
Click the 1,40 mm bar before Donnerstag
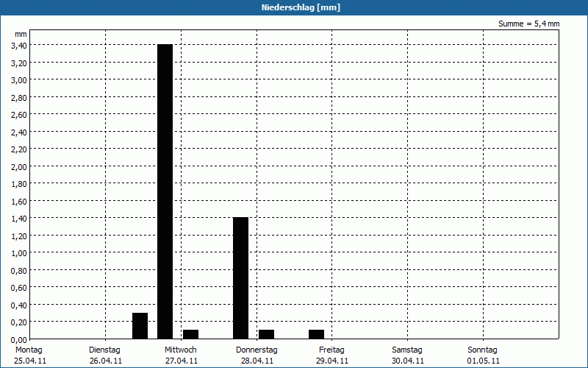coord(241,278)
